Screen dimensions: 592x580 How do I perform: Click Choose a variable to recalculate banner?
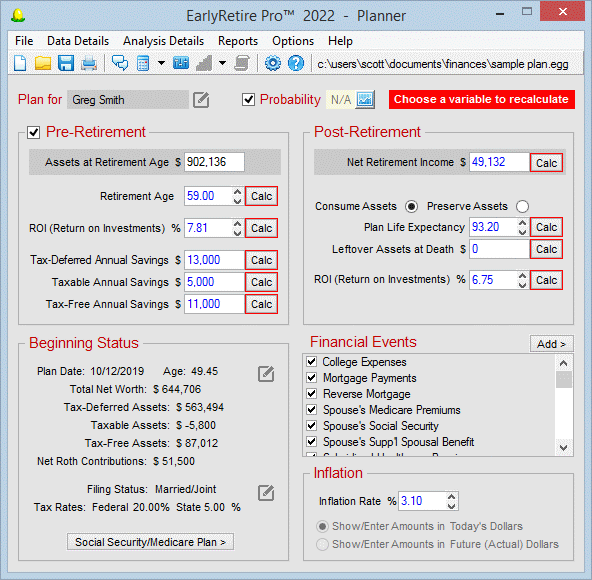coord(482,99)
